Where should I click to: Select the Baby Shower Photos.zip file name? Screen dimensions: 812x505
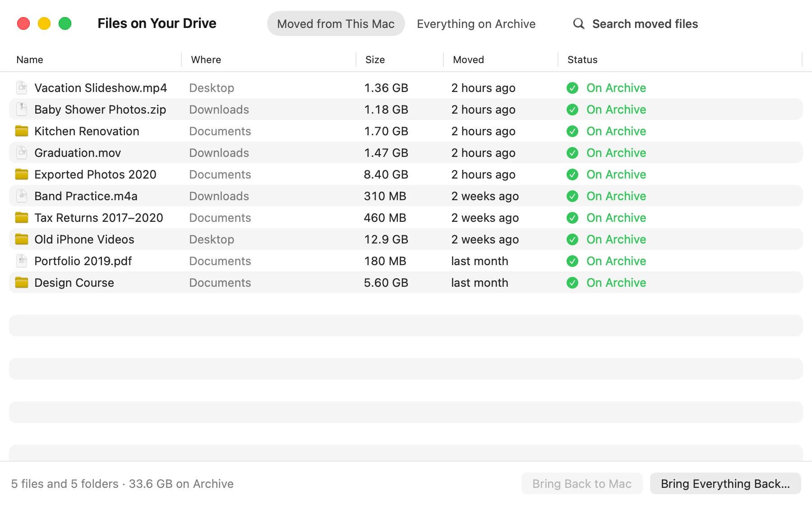[x=100, y=110]
